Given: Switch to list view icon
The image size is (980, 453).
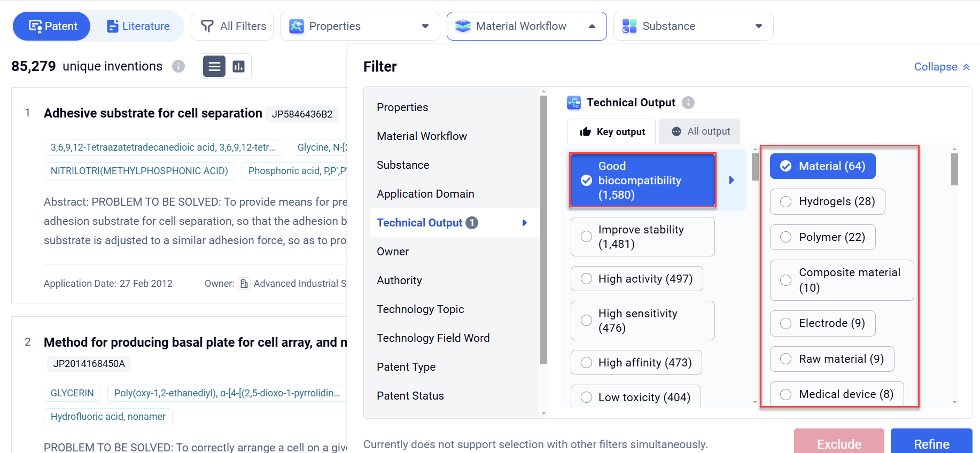Looking at the screenshot, I should tap(214, 67).
